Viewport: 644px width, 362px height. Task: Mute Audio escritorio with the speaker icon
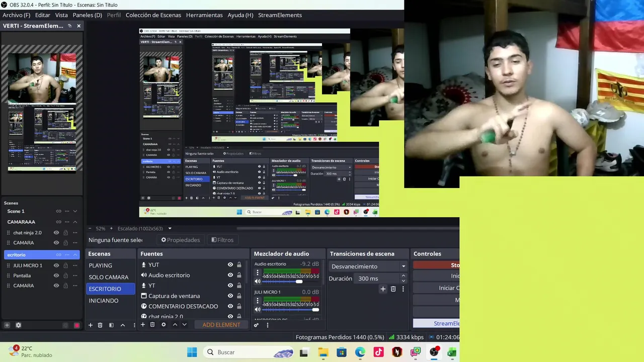[258, 282]
